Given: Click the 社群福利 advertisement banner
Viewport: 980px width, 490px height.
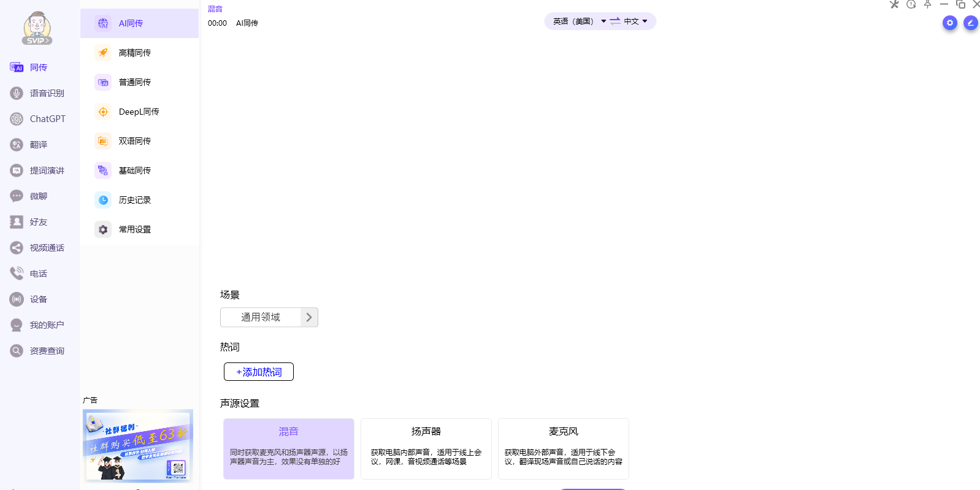Looking at the screenshot, I should (138, 445).
